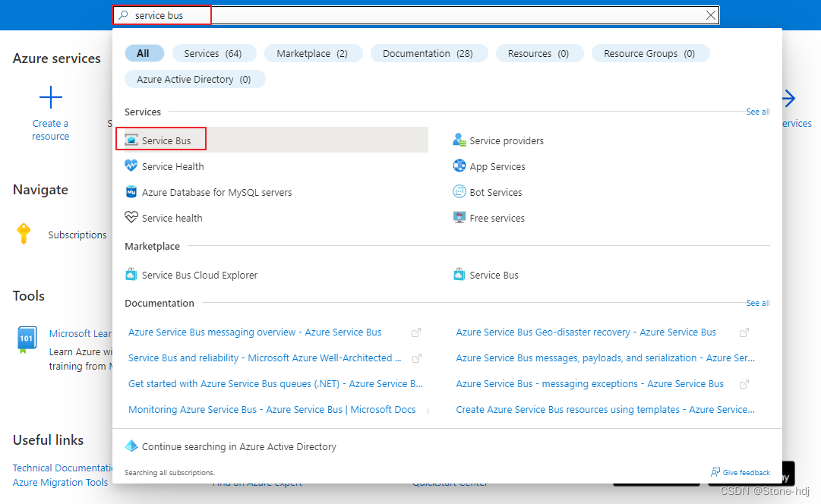Screen dimensions: 821x504
Task: Select the Resources (0) filter
Action: pos(538,53)
